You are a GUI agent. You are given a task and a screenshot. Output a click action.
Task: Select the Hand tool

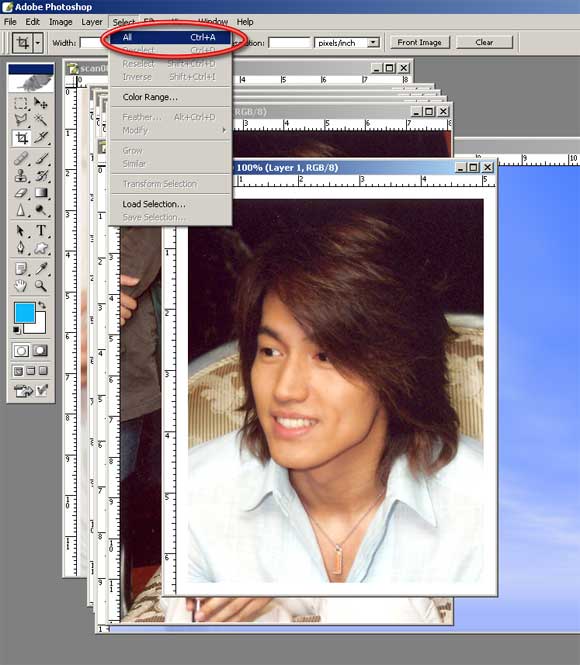click(20, 286)
